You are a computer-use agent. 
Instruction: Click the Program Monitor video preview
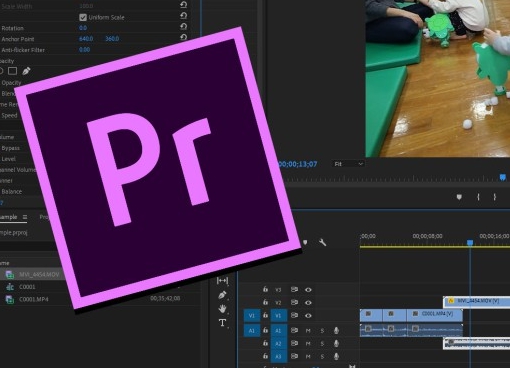coord(438,78)
